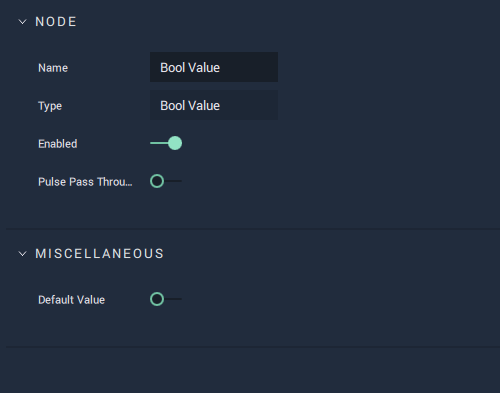Click the hollow knob of Pulse Pass Through
Screen dimensions: 500x393
pyautogui.click(x=157, y=181)
